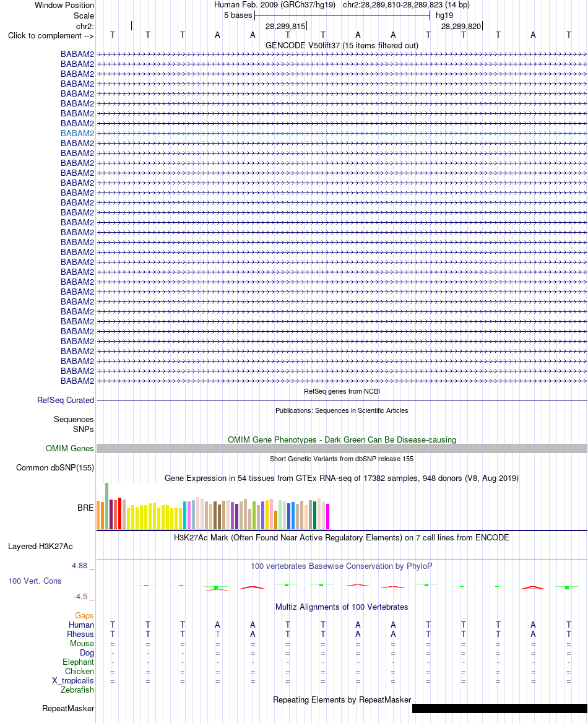Screen dimensions: 588x723
Task: Open the H3K27Ac Mark track title
Action: tap(342, 537)
